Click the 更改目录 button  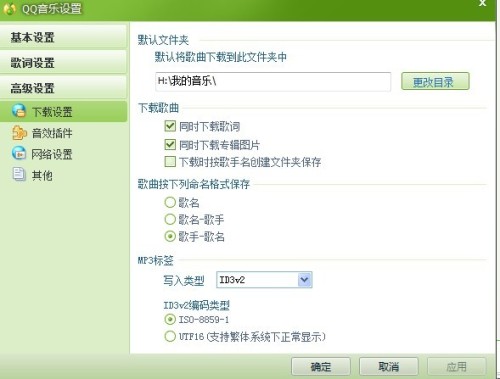point(435,81)
